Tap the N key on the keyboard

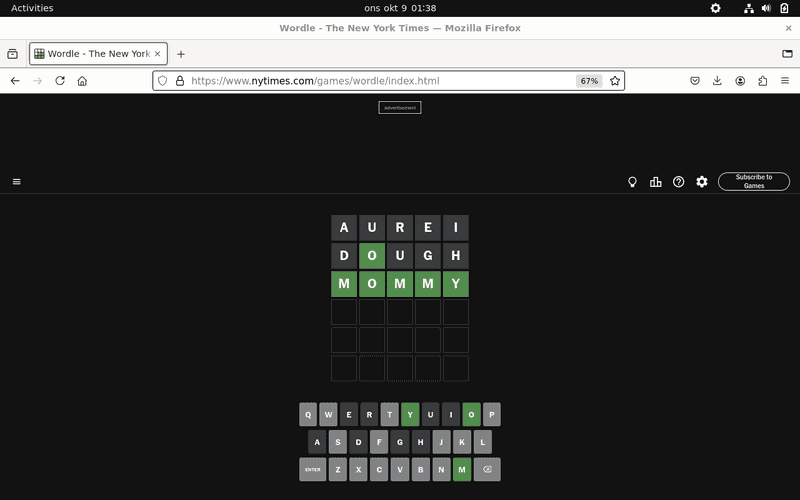pyautogui.click(x=441, y=469)
